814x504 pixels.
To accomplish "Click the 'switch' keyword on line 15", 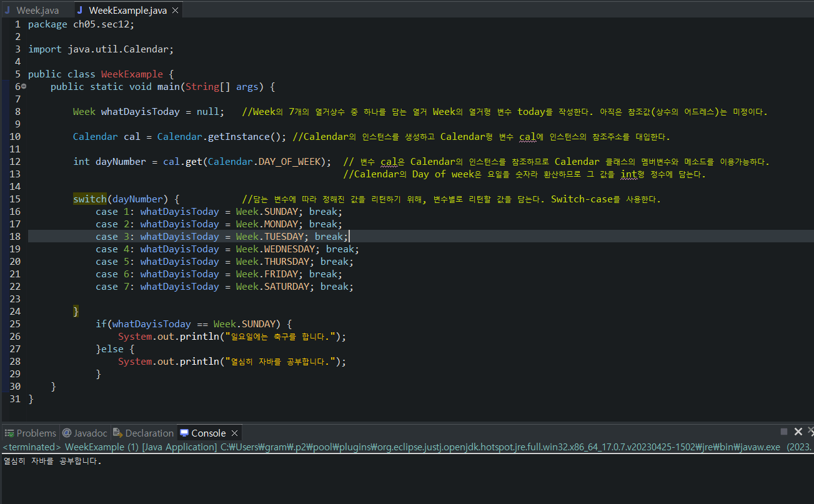I will (x=90, y=199).
